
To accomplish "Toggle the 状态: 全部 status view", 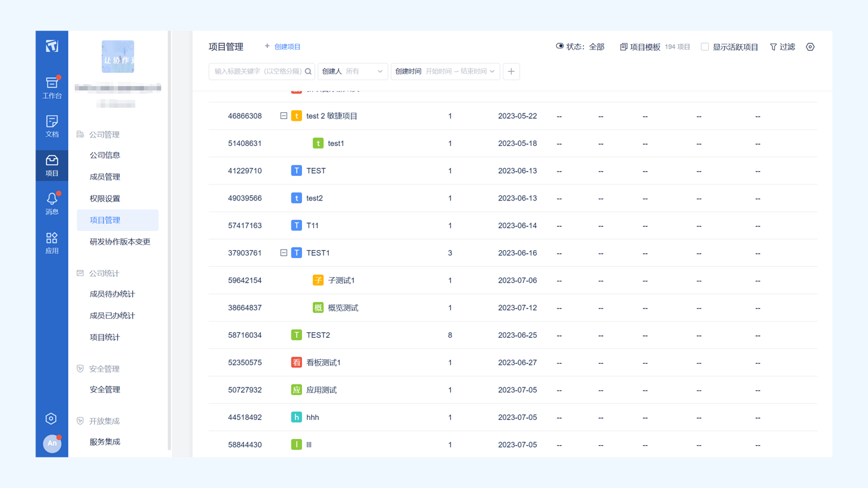I will pyautogui.click(x=580, y=47).
